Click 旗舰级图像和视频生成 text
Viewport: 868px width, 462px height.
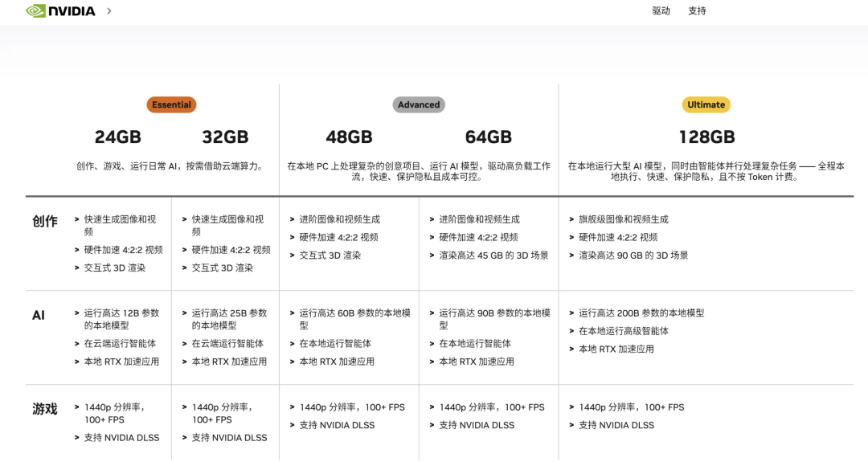(624, 219)
